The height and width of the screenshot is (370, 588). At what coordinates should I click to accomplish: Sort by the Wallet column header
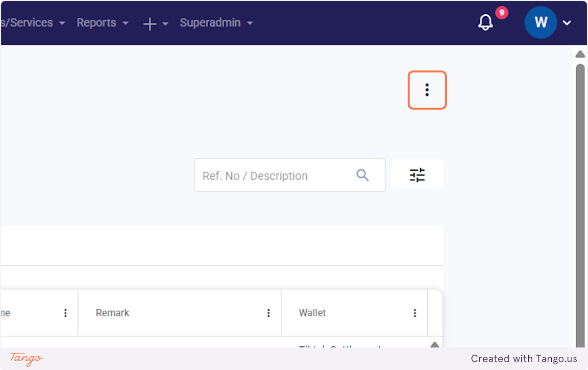tap(312, 313)
